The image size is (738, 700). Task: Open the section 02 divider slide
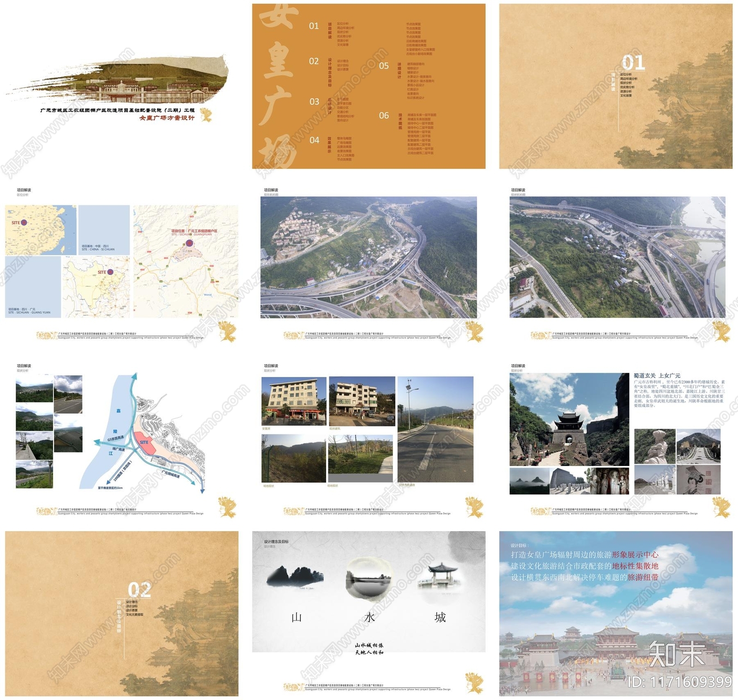click(x=122, y=614)
